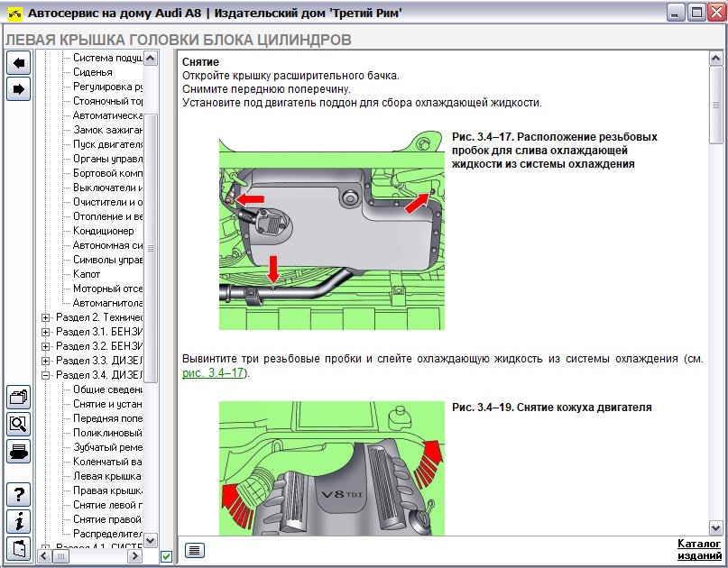The image size is (728, 568).
Task: Open 'Снятие правой' tree item
Action: tap(107, 518)
